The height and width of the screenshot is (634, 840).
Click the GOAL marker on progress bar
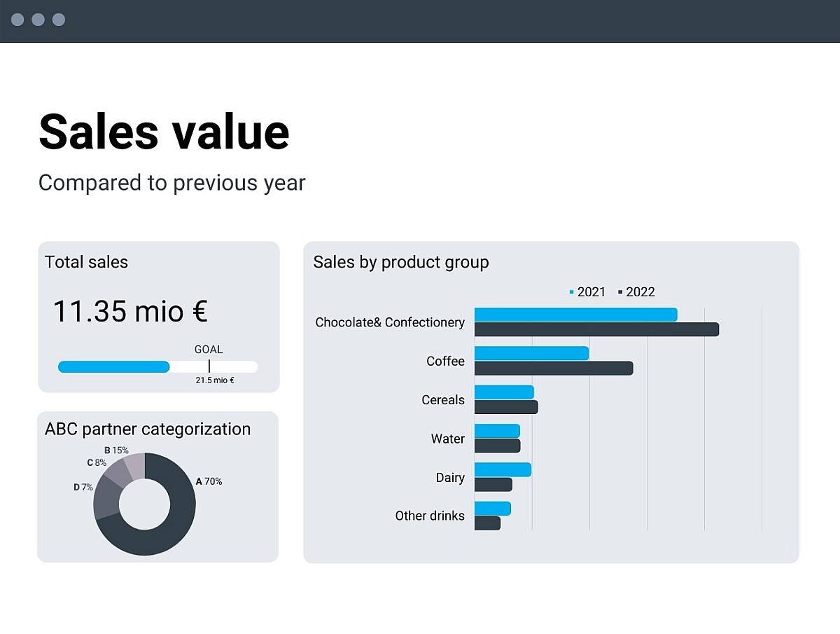pyautogui.click(x=209, y=366)
